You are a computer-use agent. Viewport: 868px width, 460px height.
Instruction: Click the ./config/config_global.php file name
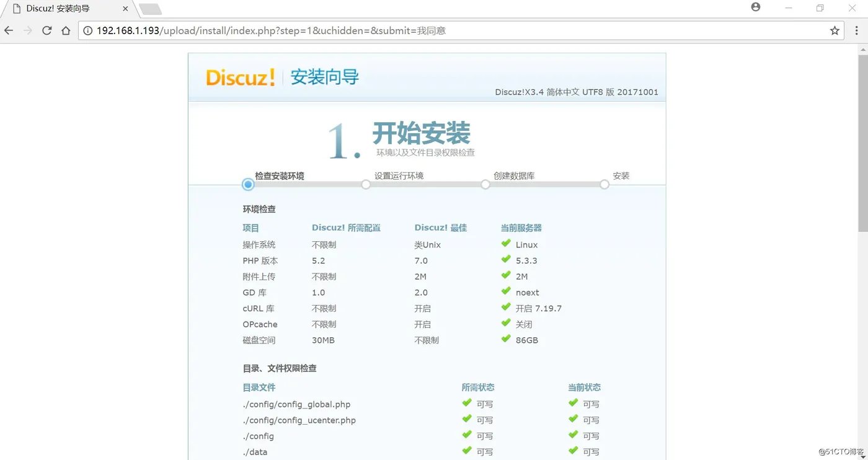296,404
